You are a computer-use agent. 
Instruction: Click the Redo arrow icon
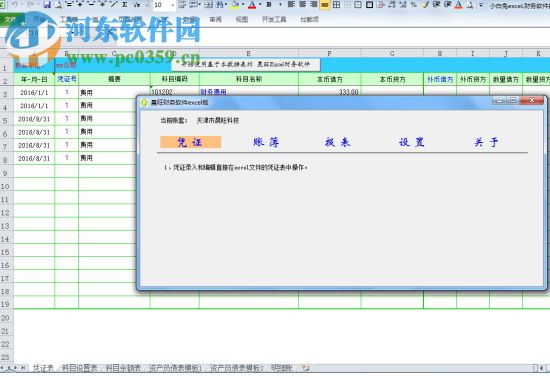(31, 5)
